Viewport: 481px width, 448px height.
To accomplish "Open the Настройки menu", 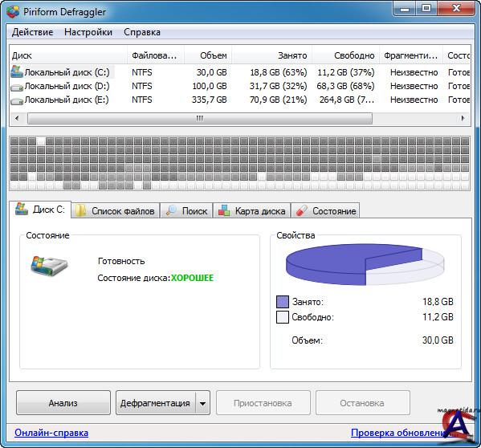I will [88, 32].
